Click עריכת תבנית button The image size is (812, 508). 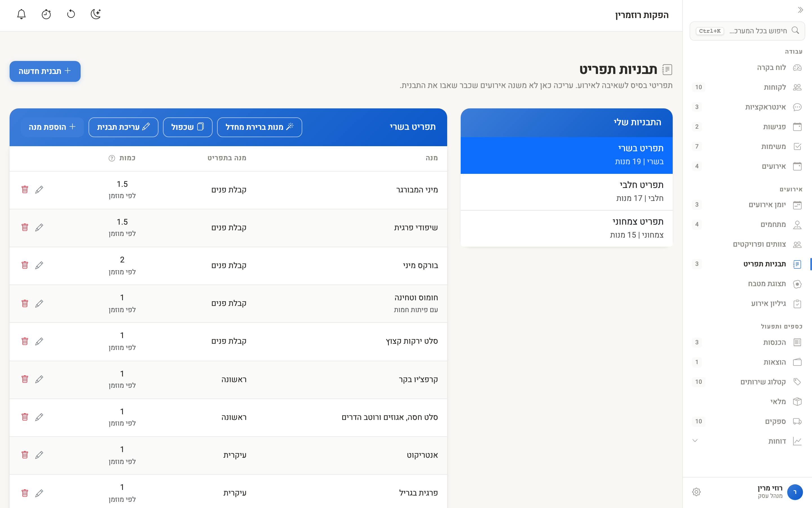tap(123, 127)
